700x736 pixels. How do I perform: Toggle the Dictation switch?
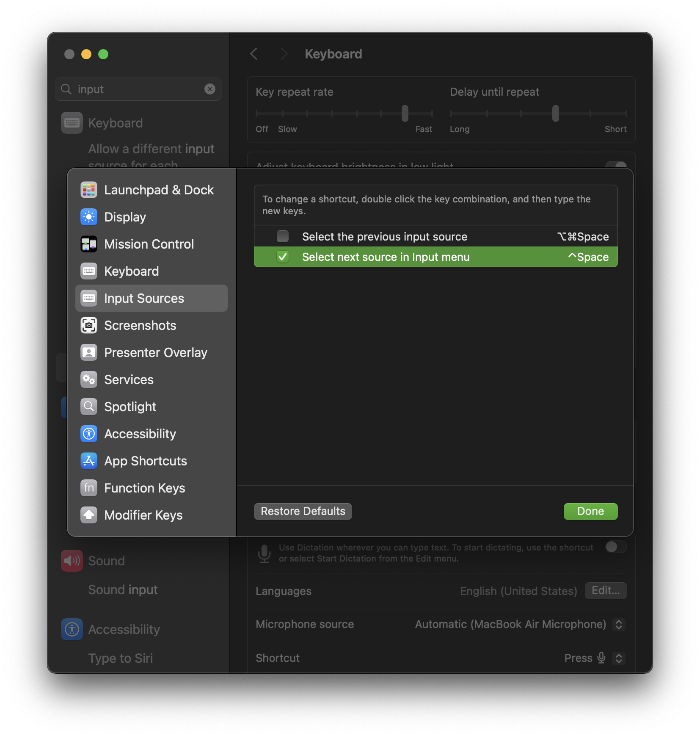(x=616, y=547)
